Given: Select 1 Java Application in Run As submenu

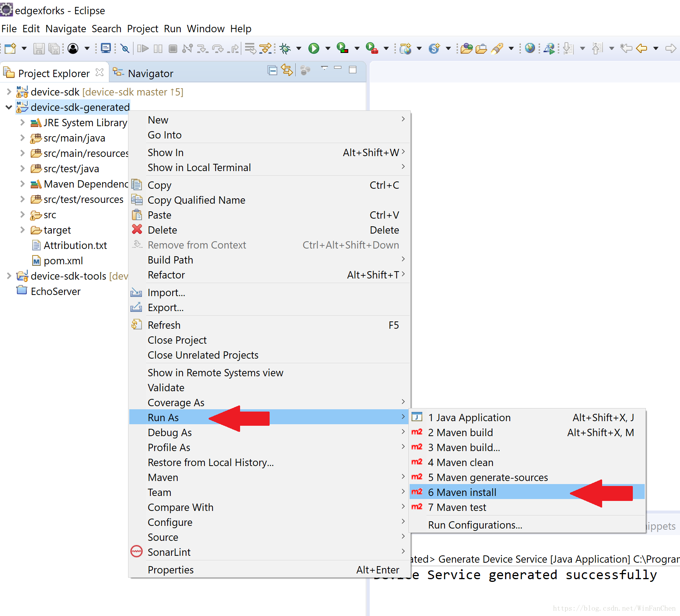Looking at the screenshot, I should click(x=527, y=417).
